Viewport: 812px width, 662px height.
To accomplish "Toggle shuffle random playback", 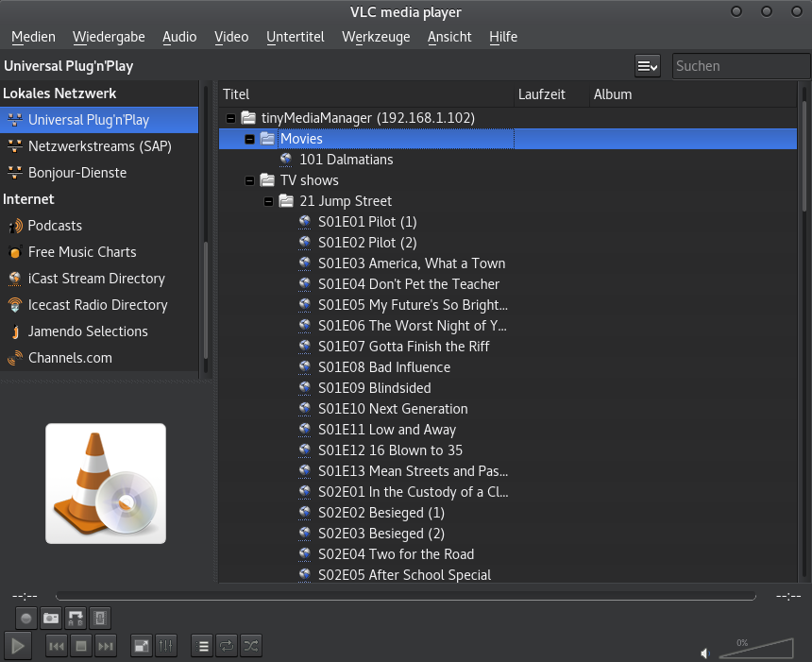I will click(x=250, y=646).
